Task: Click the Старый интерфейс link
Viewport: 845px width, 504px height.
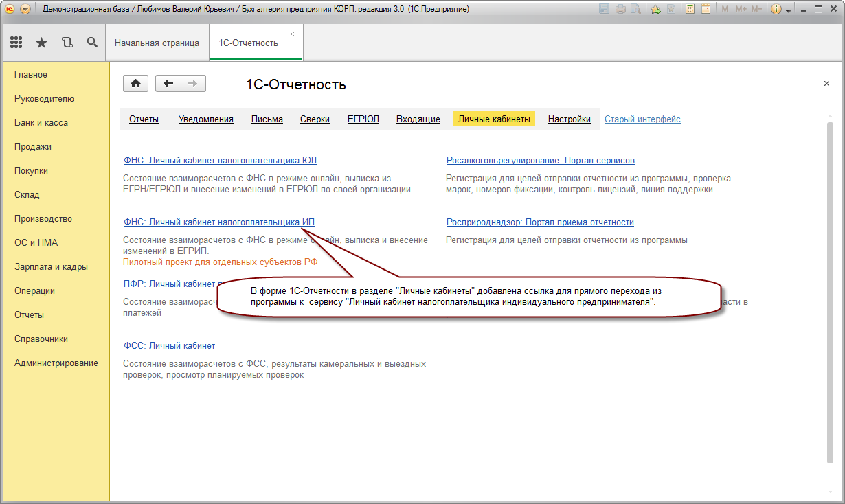Action: (x=642, y=119)
